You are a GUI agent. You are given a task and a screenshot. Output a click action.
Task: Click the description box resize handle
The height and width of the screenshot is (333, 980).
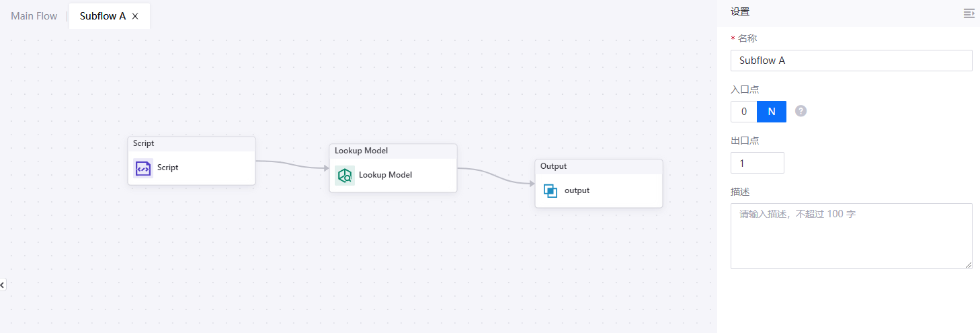(x=969, y=265)
